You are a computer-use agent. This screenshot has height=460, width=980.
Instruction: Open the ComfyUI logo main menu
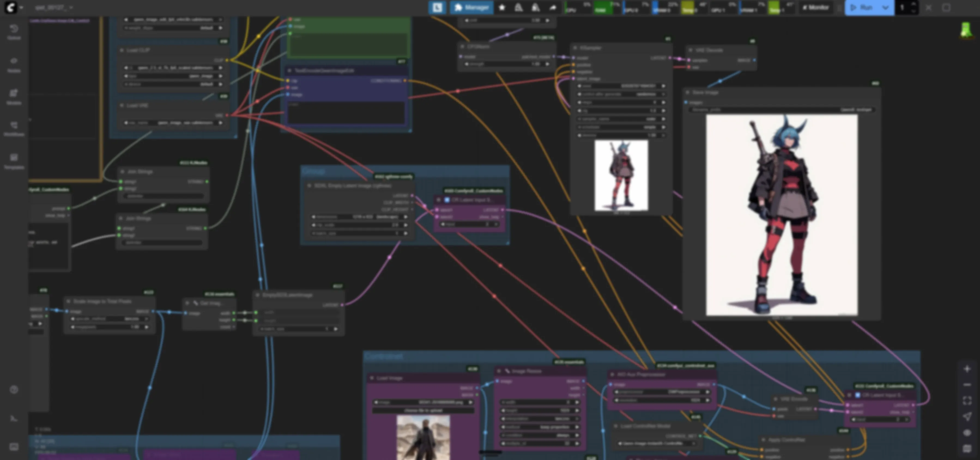(x=11, y=8)
